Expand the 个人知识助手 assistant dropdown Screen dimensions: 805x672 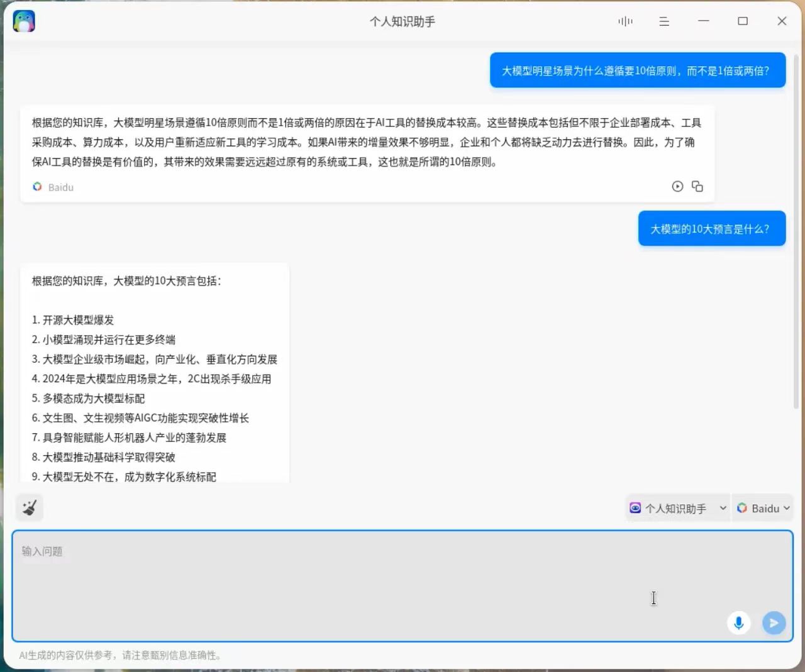[678, 508]
